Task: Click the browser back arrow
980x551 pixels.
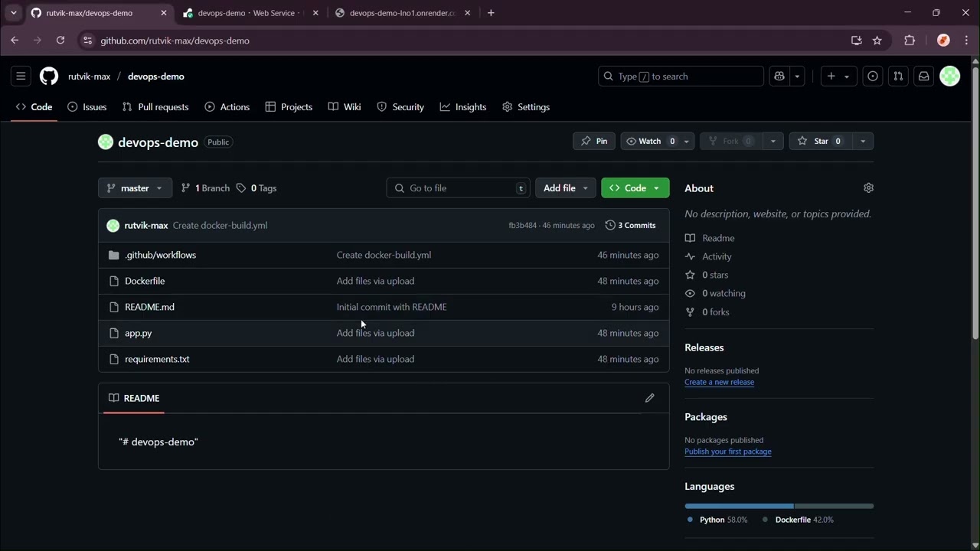Action: [x=15, y=41]
